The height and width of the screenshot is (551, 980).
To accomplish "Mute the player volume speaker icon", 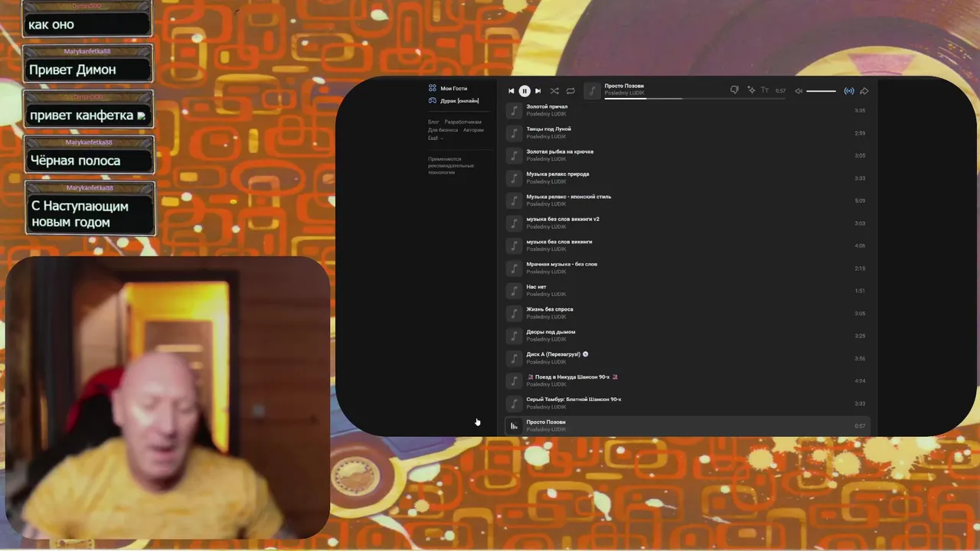I will coord(799,91).
